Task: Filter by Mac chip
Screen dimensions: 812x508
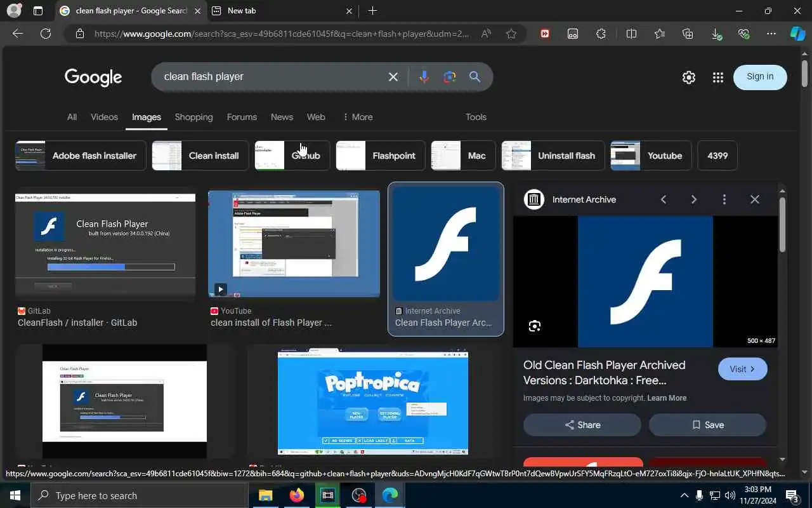Action: pos(464,156)
